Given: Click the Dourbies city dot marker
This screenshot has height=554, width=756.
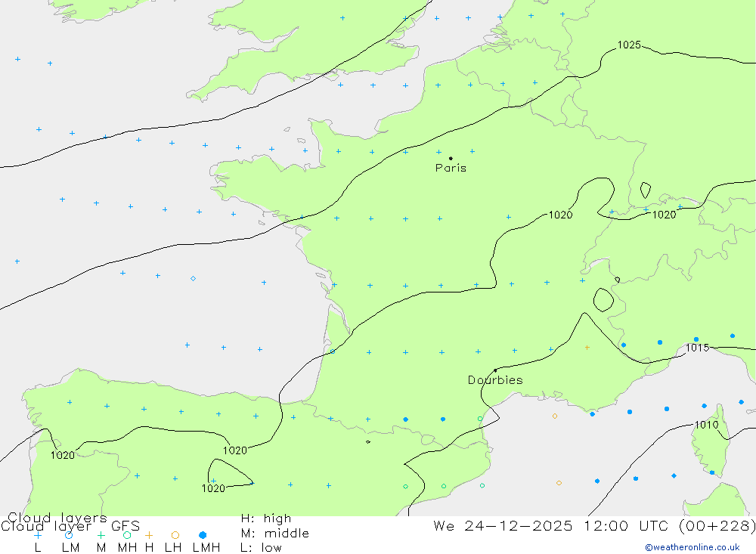Looking at the screenshot, I should [495, 370].
